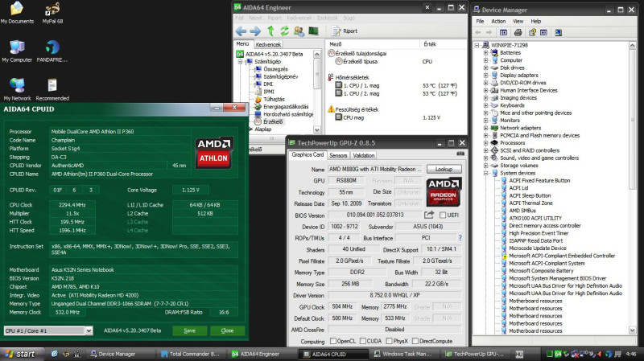The height and width of the screenshot is (361, 644).
Task: Toggle the CUDA checkbox in GPU-Z
Action: tap(363, 341)
